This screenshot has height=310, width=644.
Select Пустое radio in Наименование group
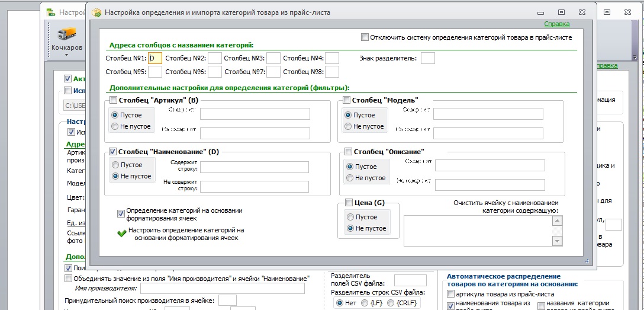(x=115, y=165)
